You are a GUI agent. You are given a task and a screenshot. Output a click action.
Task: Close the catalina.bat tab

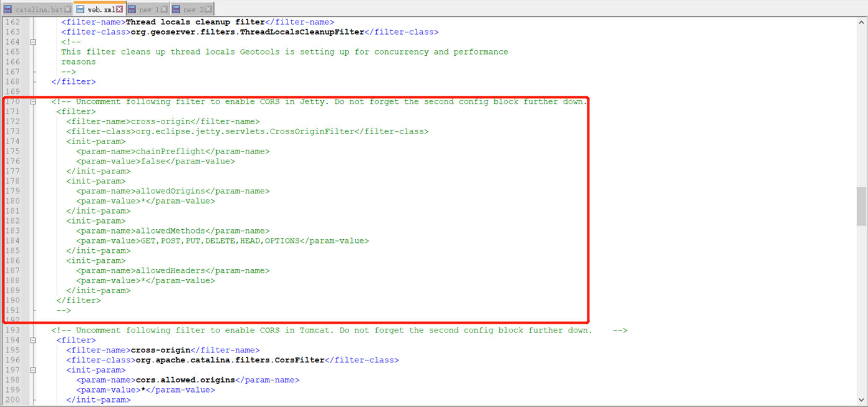[x=68, y=9]
